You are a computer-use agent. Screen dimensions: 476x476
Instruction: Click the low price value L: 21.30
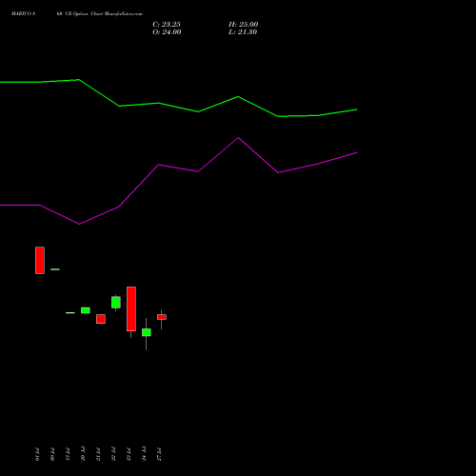243,32
